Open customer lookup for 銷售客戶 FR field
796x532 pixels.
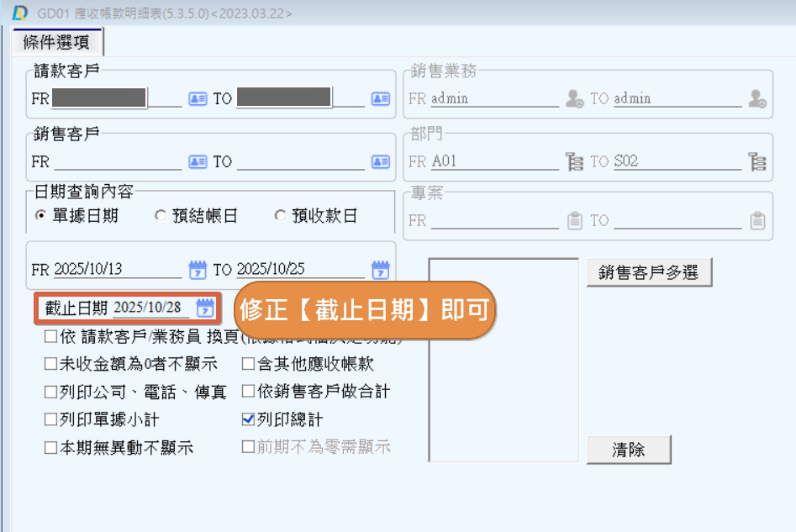(198, 162)
